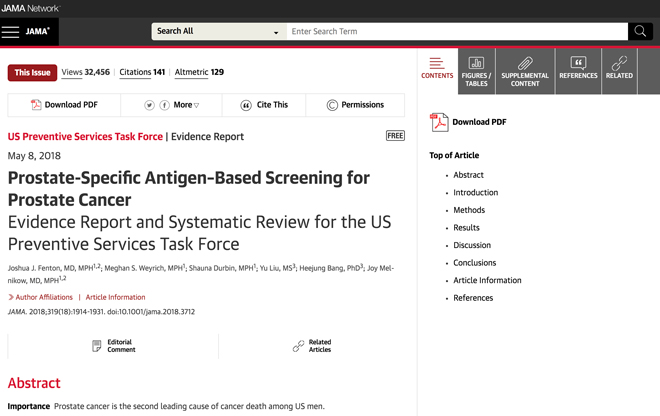Select the Contents tab
660x416 pixels.
[437, 71]
